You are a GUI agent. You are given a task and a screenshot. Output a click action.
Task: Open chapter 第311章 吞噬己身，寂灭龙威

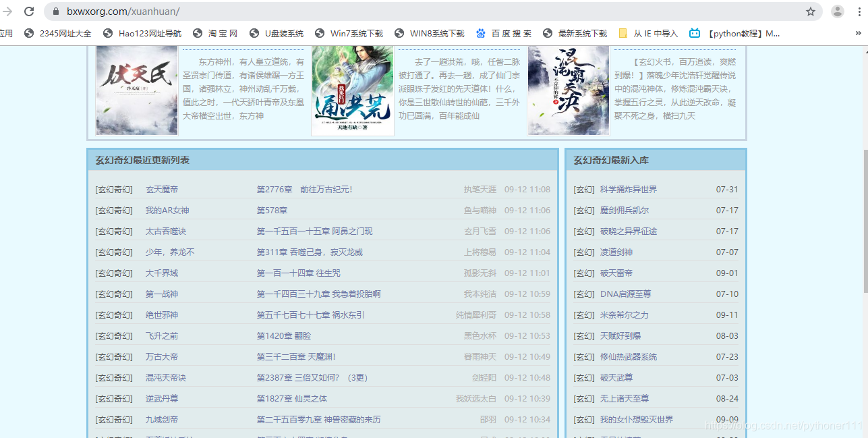pyautogui.click(x=310, y=252)
